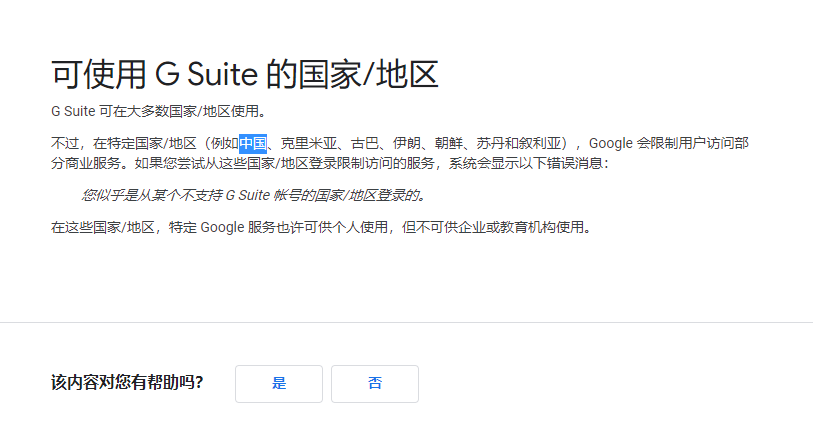Click the "该内容对您有帮助吗?" label

click(x=127, y=383)
